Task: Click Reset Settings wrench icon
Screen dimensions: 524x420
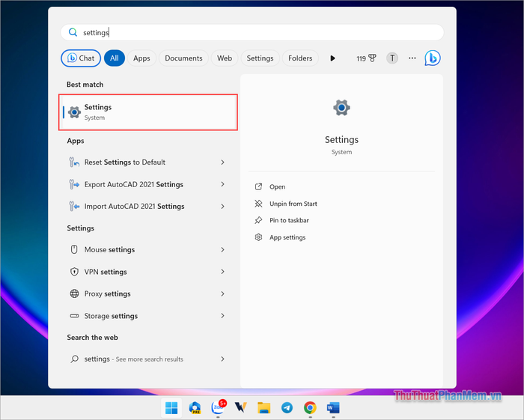Action: [x=74, y=162]
